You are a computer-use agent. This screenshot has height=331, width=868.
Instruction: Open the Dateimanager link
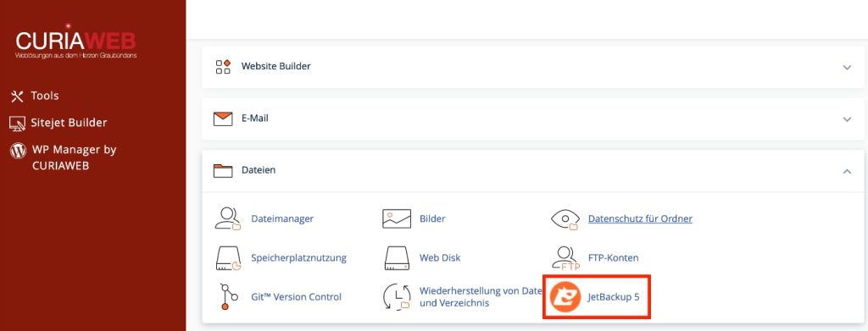[x=282, y=218]
